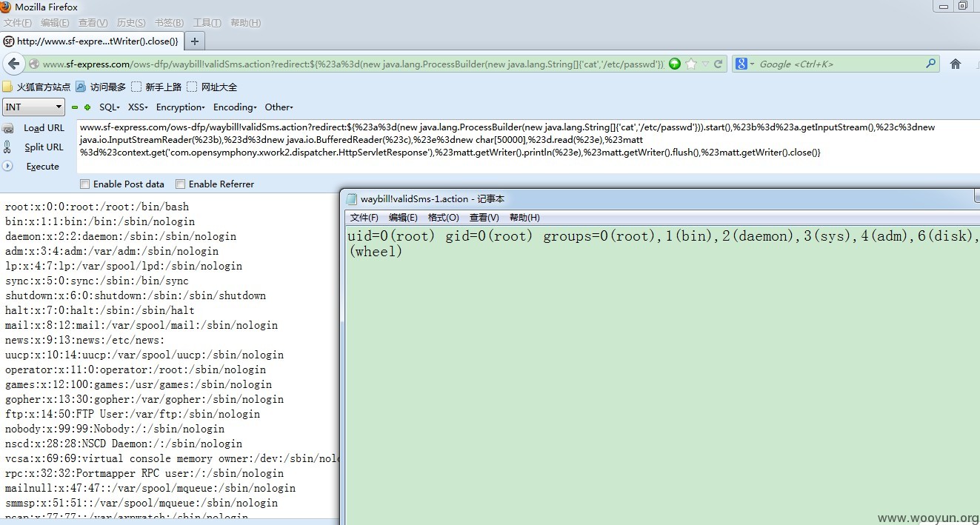
Task: Open the INT type dropdown
Action: 34,107
